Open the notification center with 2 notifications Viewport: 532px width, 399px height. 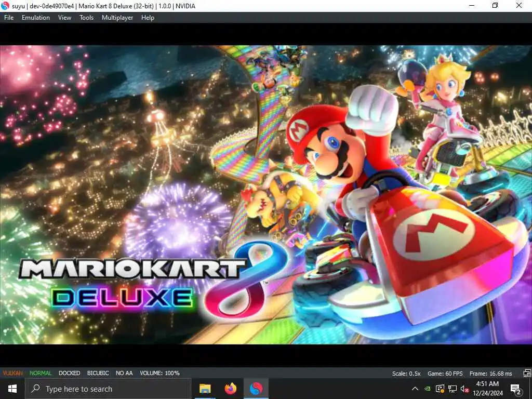point(515,389)
